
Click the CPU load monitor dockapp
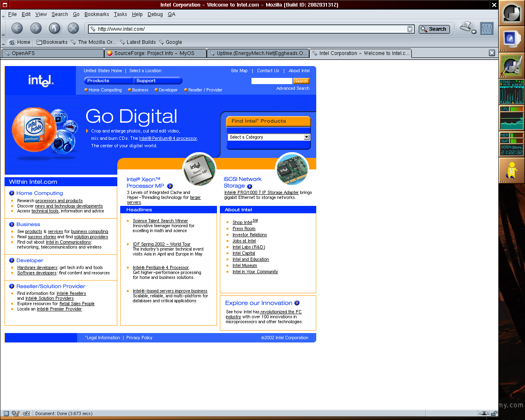click(511, 118)
